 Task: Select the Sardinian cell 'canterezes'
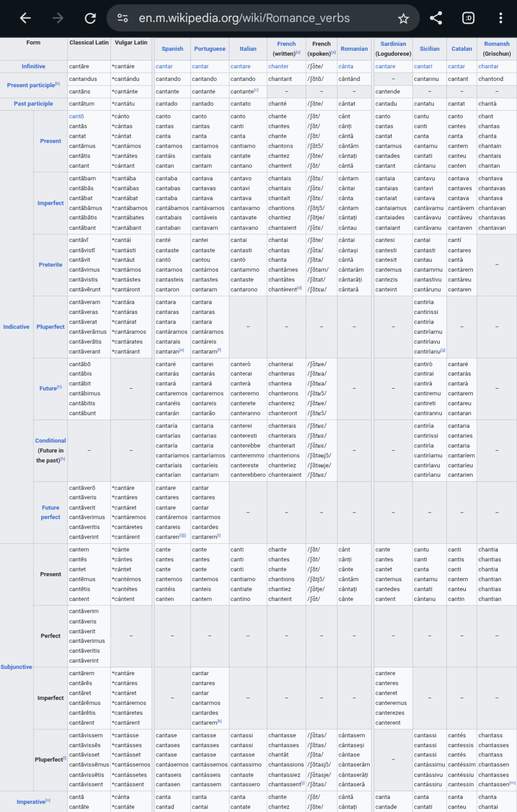pyautogui.click(x=390, y=713)
